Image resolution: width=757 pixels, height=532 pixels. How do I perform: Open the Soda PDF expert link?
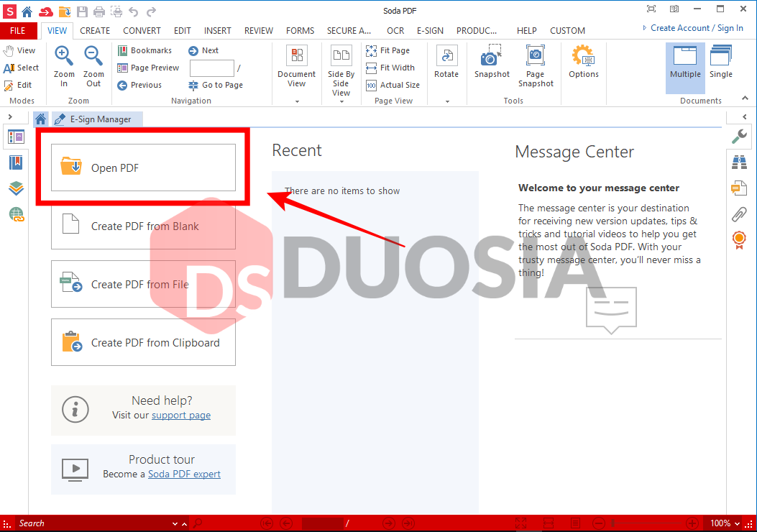click(184, 474)
